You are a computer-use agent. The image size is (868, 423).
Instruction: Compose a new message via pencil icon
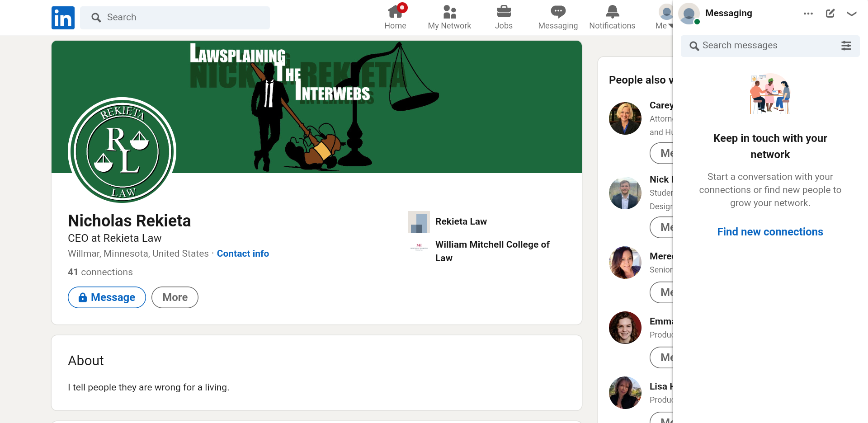click(x=830, y=14)
